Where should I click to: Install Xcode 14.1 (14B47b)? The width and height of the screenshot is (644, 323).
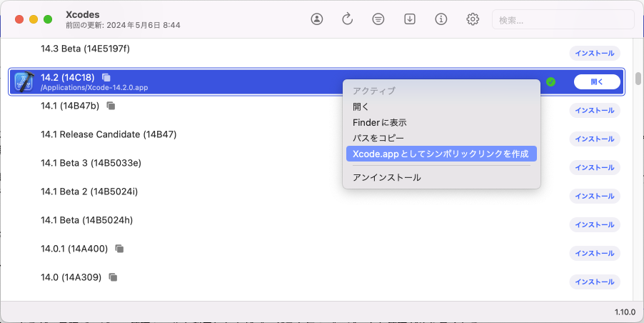coord(594,110)
